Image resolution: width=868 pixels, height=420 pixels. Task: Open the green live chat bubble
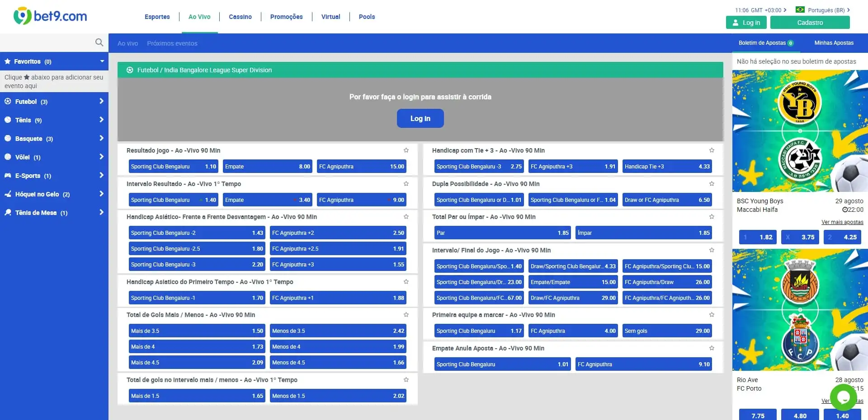pyautogui.click(x=843, y=397)
